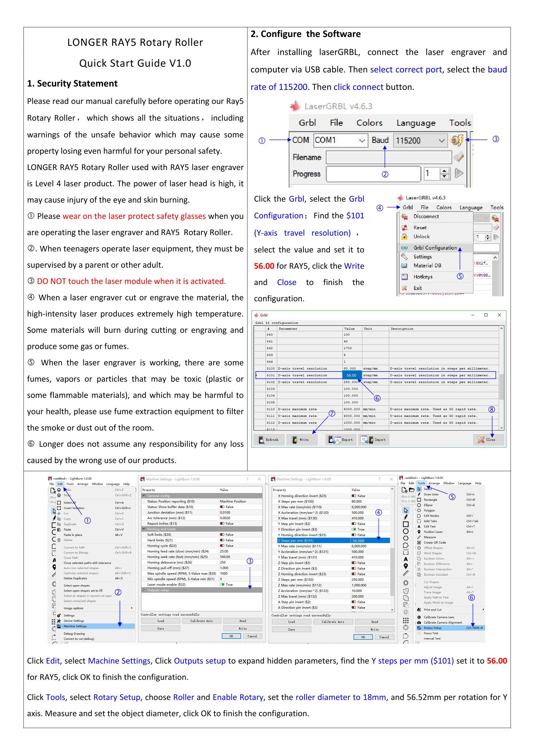The image size is (534, 756).
Task: Click the Write button in the Grbl configuration window
Action: pyautogui.click(x=302, y=439)
